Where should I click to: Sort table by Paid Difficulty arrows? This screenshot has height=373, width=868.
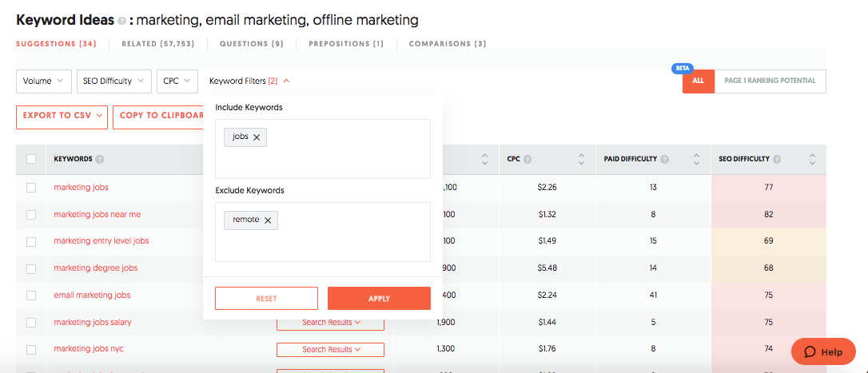[696, 159]
